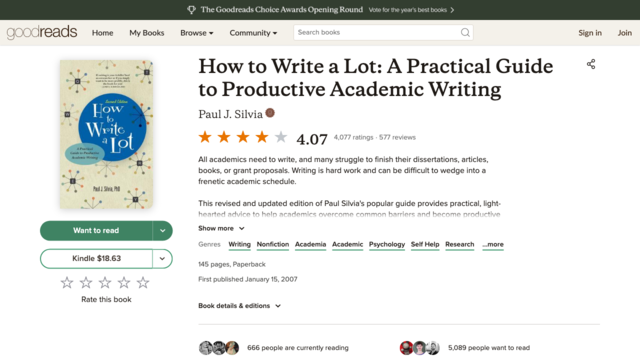
Task: Open author Paul J. Silvia page
Action: click(230, 114)
